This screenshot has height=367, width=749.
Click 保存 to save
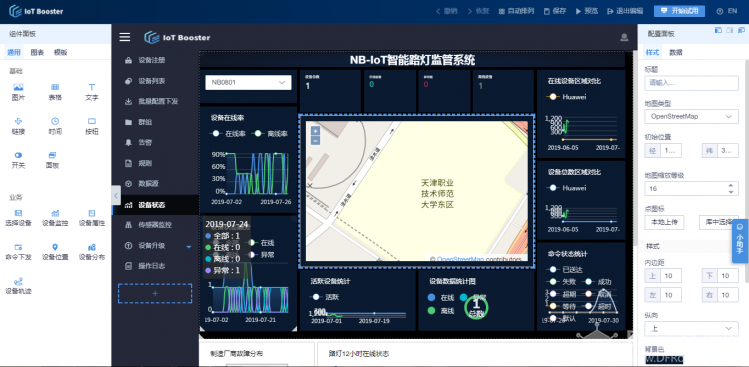555,11
